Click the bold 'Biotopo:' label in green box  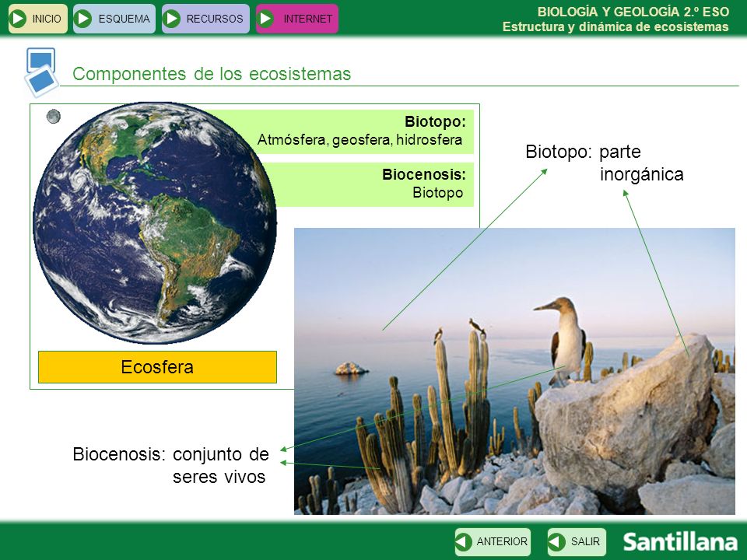[436, 121]
